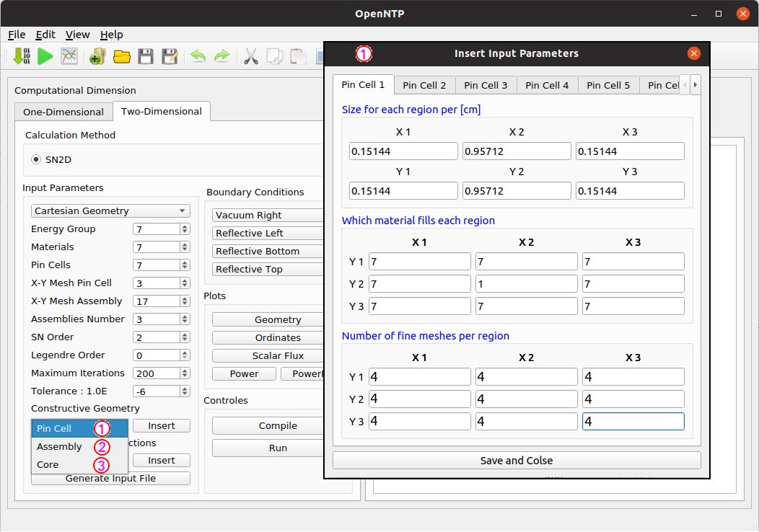The width and height of the screenshot is (759, 532).
Task: Click the material field containing 1 in row Y 2
Action: (526, 284)
